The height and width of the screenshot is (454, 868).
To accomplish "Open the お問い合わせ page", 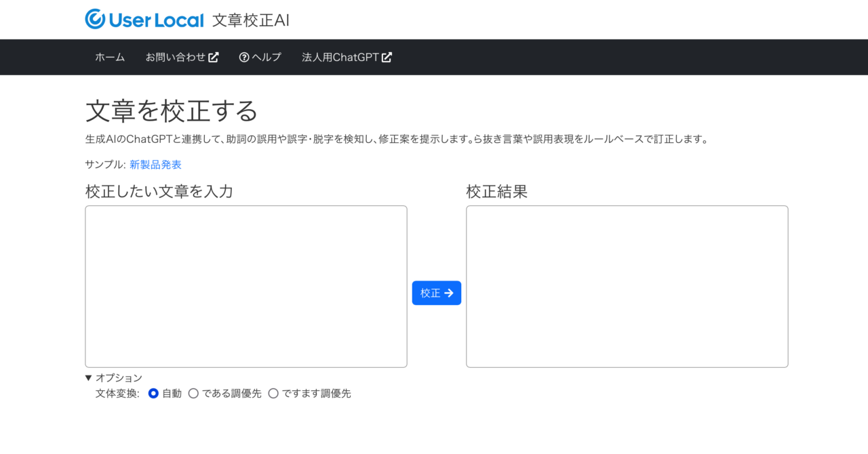I will point(176,57).
